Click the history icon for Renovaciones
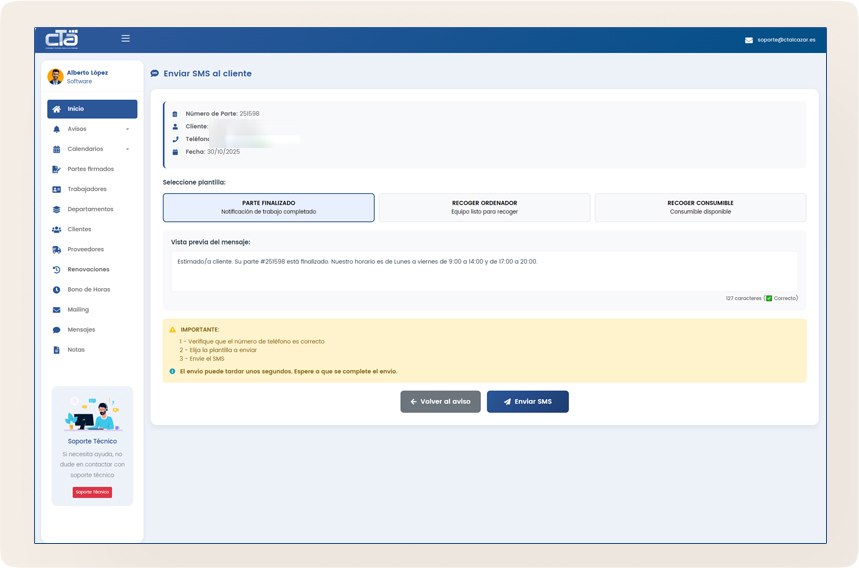The image size is (859, 568). click(56, 269)
